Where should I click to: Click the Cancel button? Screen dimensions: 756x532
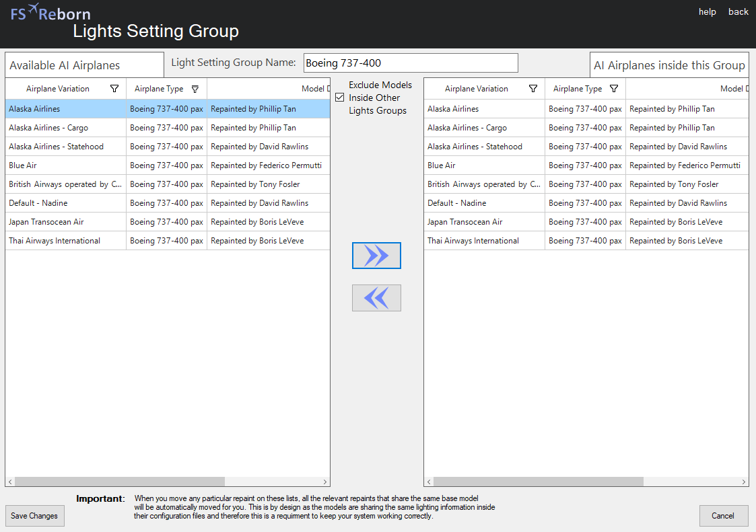pyautogui.click(x=724, y=516)
